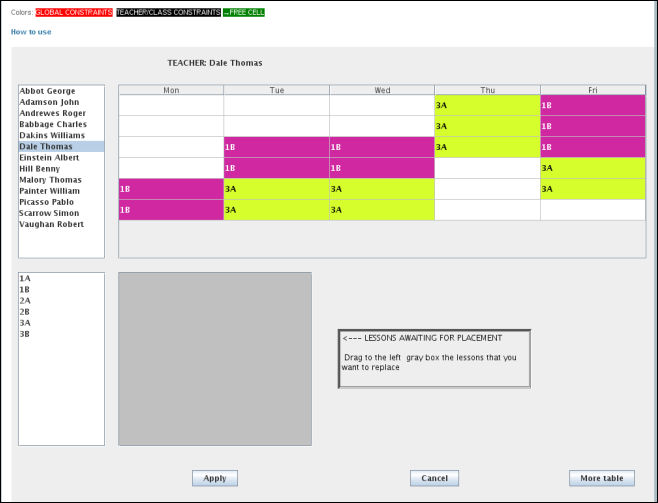Click the green FREE CELL legend label
The height and width of the screenshot is (503, 658).
point(244,13)
